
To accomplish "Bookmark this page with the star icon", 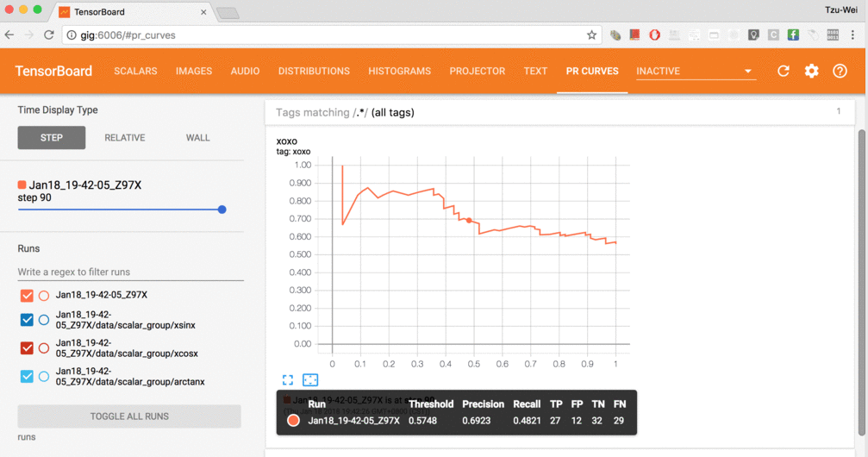I will pos(592,34).
